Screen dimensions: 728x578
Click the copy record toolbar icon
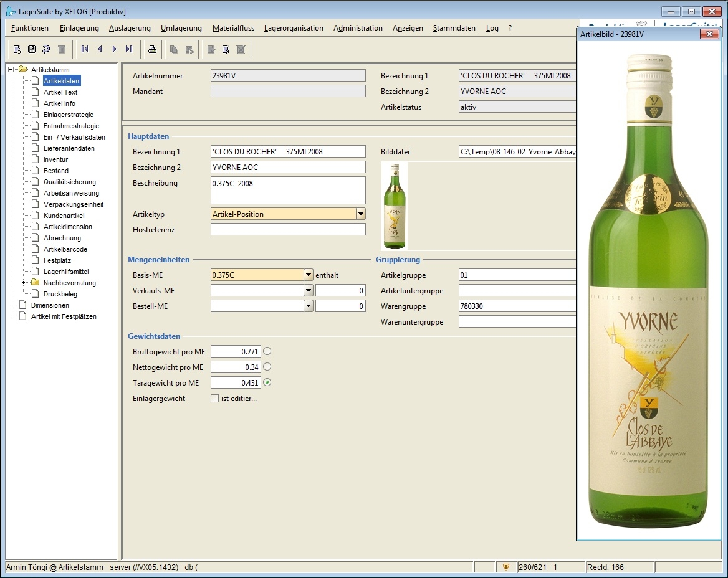tap(174, 49)
